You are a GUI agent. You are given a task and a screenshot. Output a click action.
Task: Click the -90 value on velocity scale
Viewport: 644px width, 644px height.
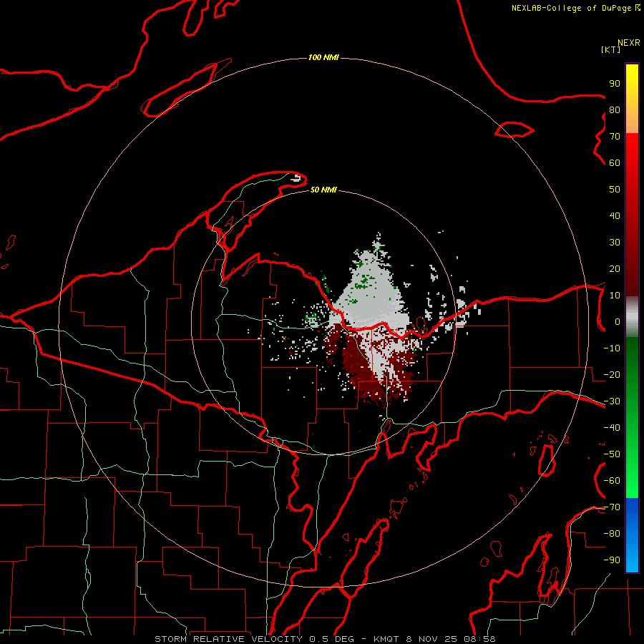coord(612,560)
